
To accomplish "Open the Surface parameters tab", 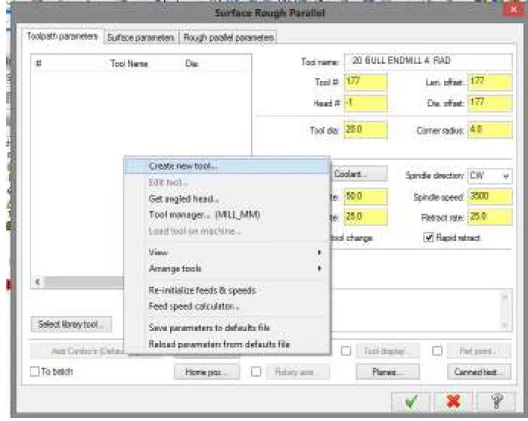I will (140, 37).
